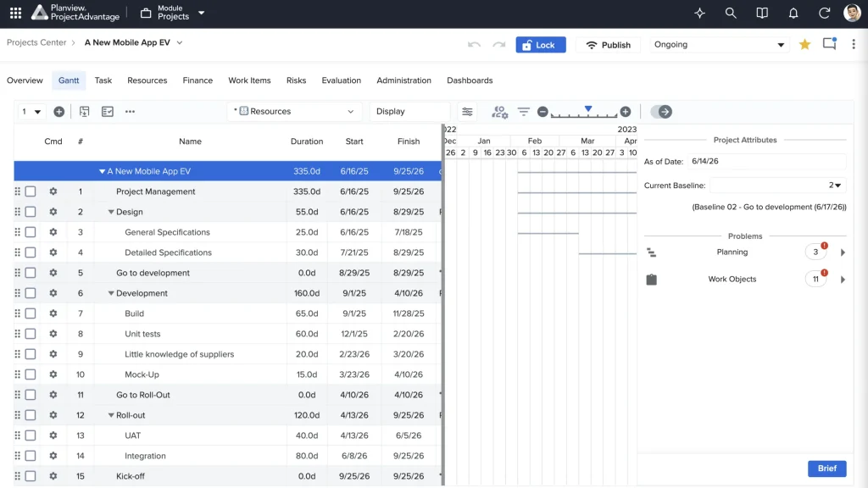Viewport: 868px width, 488px height.
Task: Collapse the A New Mobile App EV root row
Action: 102,171
